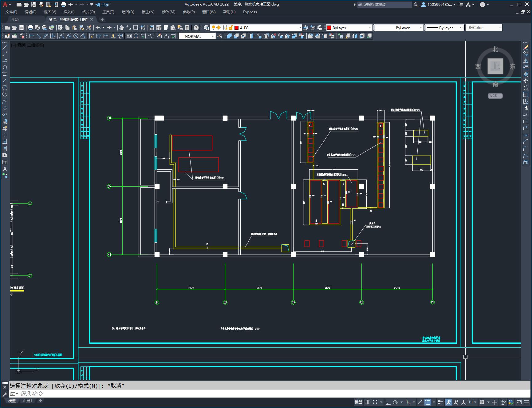Image resolution: width=532 pixels, height=408 pixels.
Task: Open the Layer Properties manager icon
Action: point(206,28)
